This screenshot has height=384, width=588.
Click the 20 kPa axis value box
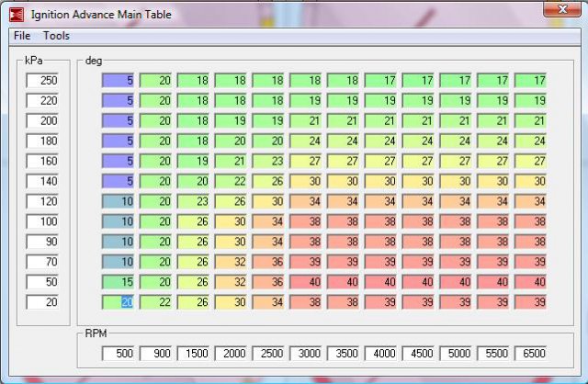click(43, 302)
